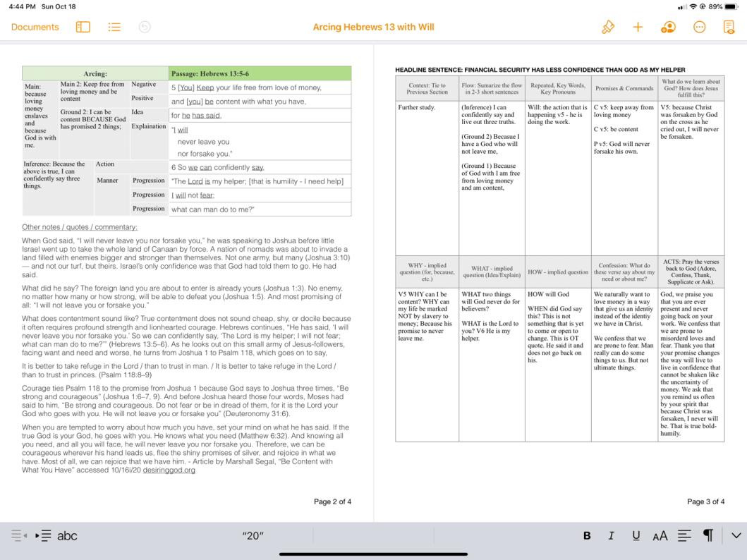Toggle underline formatting
Image resolution: width=747 pixels, height=560 pixels.
[636, 535]
